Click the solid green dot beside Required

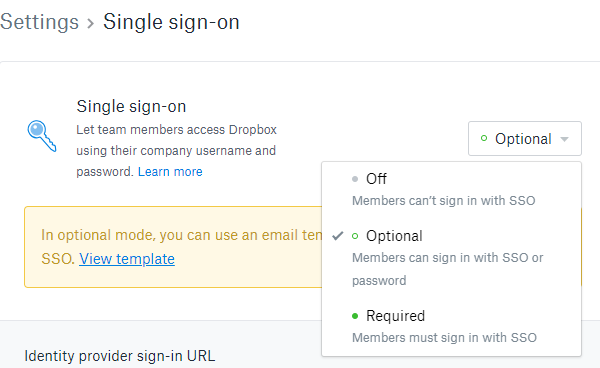coord(355,316)
